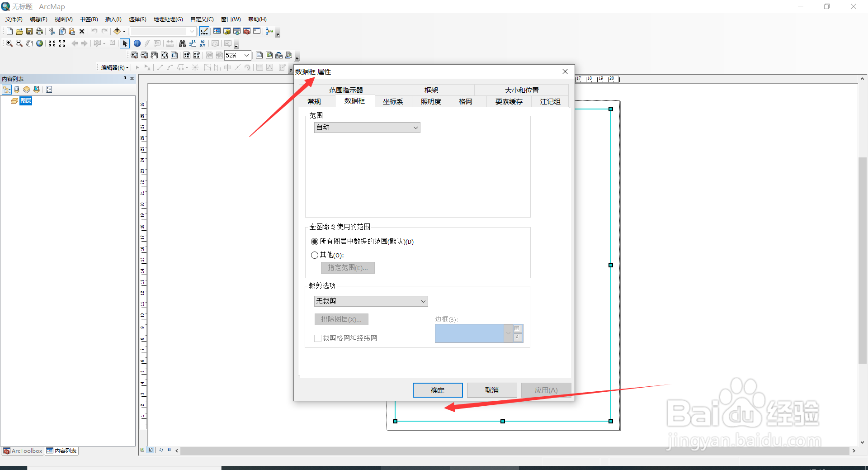Activate the Zoom In tool
Image resolution: width=868 pixels, height=470 pixels.
(x=9, y=43)
